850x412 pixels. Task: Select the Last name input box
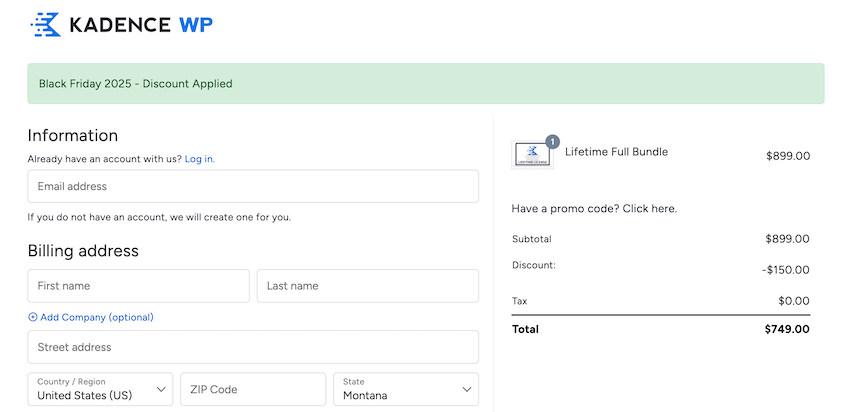tap(367, 286)
